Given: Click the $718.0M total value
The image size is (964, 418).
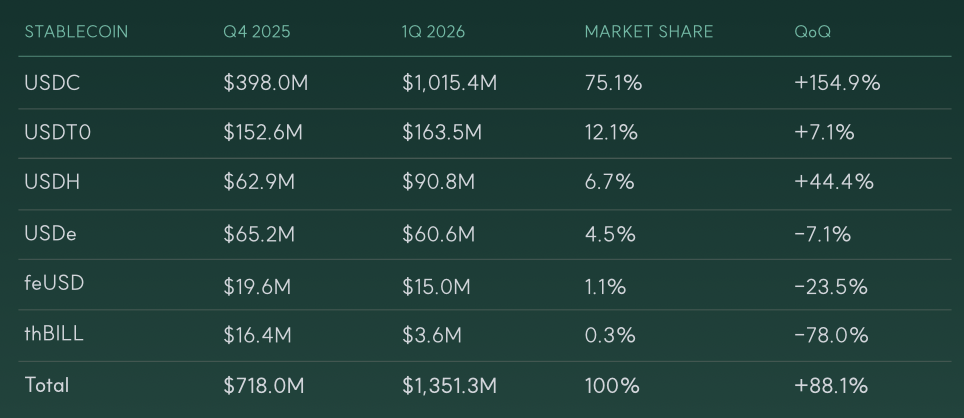Looking at the screenshot, I should click(x=264, y=386).
